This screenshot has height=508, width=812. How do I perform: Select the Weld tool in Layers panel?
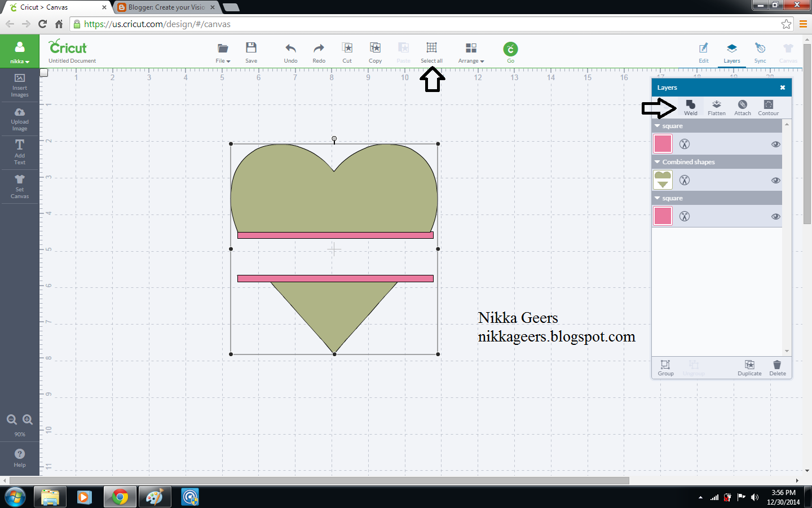pyautogui.click(x=690, y=108)
